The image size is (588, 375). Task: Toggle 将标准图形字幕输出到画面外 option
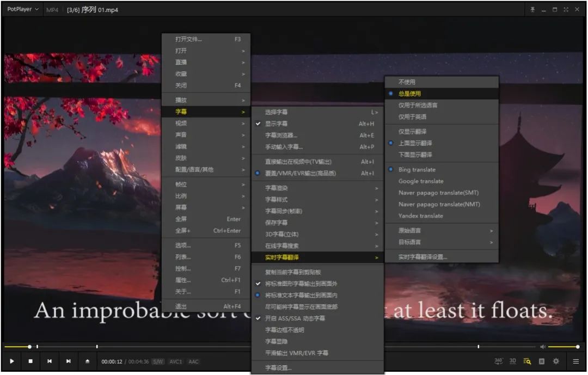pyautogui.click(x=317, y=284)
